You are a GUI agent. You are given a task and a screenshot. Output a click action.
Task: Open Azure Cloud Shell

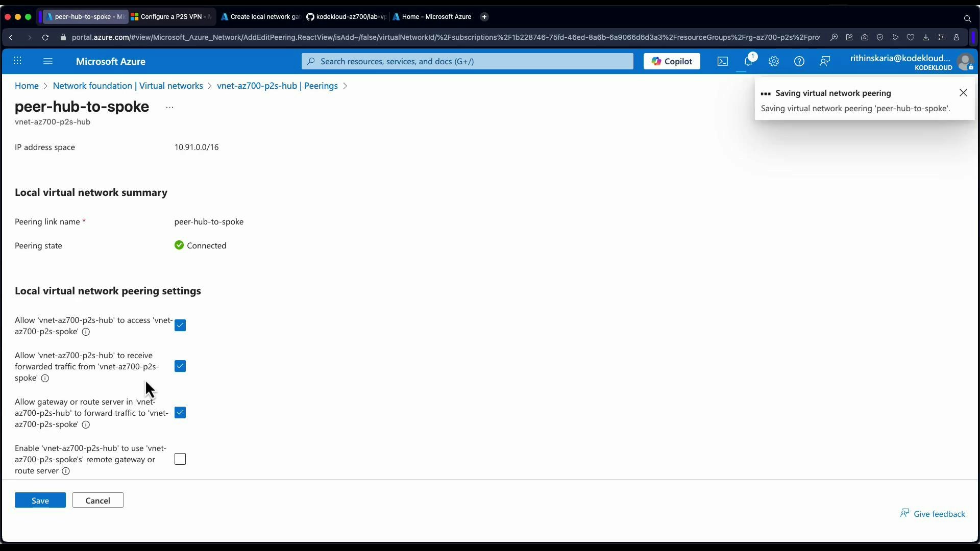(x=722, y=61)
